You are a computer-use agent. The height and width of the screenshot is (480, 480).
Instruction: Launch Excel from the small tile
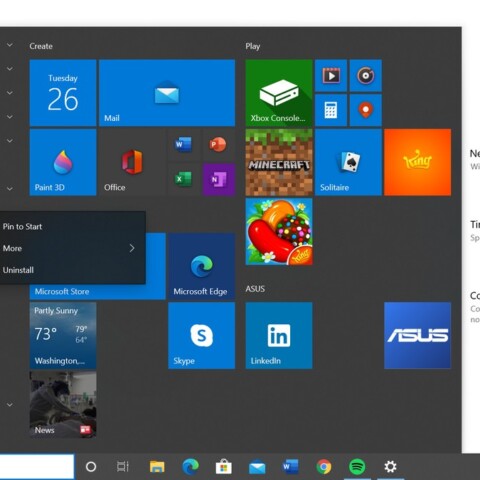184,179
